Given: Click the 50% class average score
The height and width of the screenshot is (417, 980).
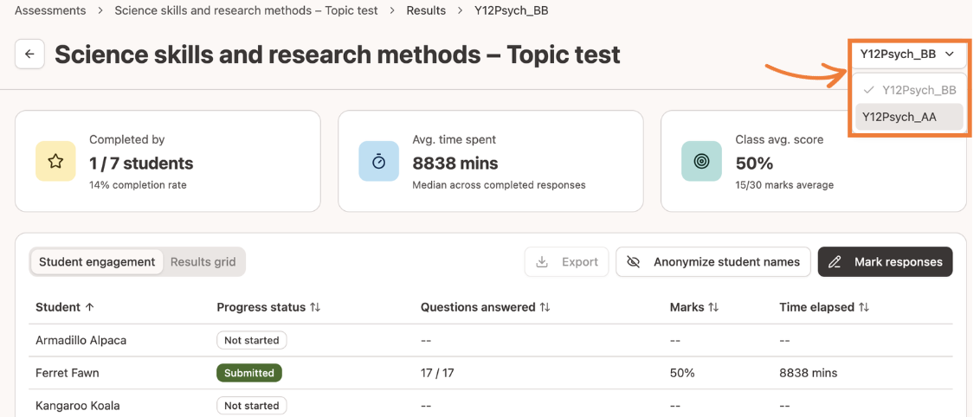Looking at the screenshot, I should point(754,163).
